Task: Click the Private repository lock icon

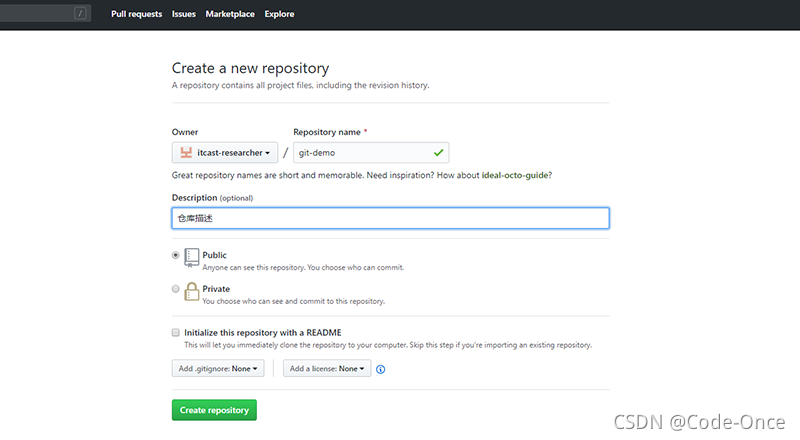Action: point(191,291)
